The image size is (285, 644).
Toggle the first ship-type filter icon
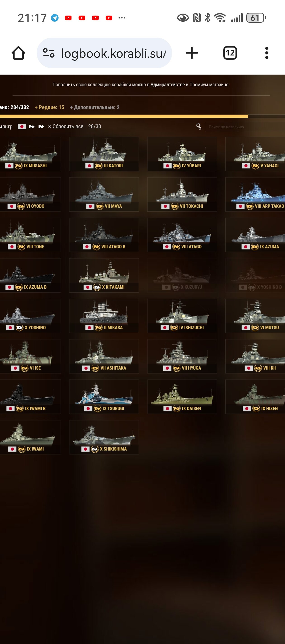point(32,127)
